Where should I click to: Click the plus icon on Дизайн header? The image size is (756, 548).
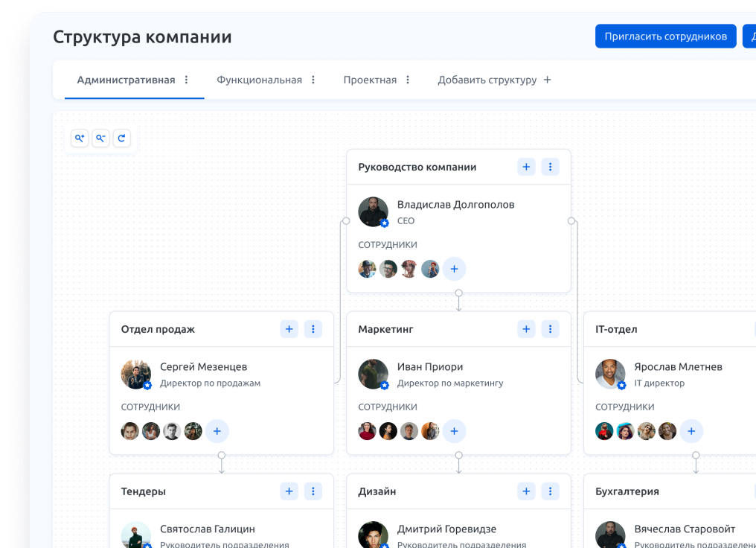tap(526, 491)
